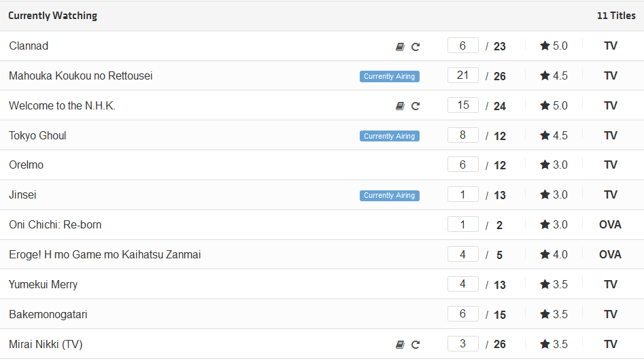The image size is (644, 361).
Task: Click the 4.0 rating for Eroge! row
Action: click(560, 255)
